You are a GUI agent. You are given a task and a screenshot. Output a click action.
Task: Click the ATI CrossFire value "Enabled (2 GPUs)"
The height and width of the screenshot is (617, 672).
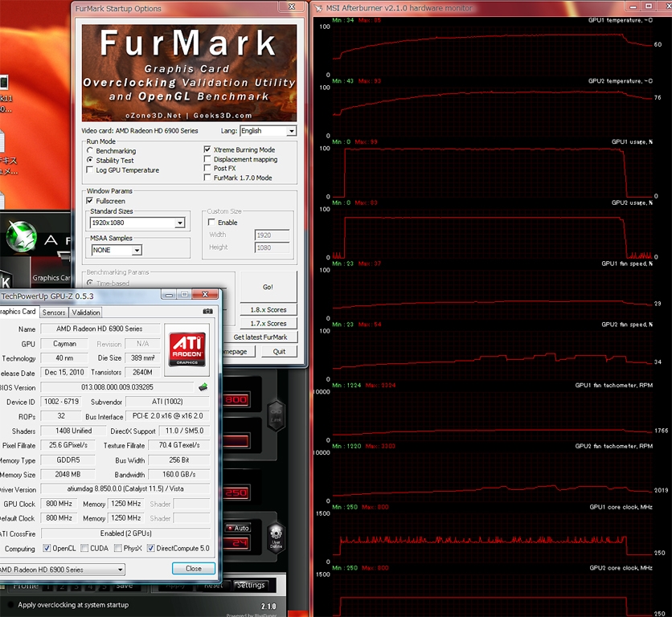[x=125, y=533]
